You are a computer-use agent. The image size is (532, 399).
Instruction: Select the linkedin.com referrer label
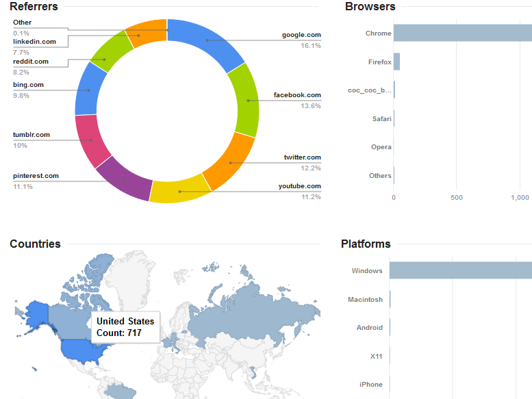point(35,42)
